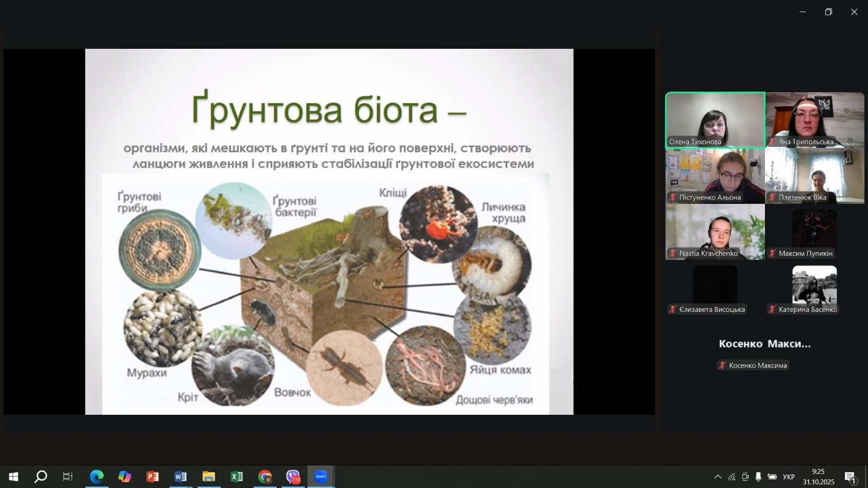Open Excel from the taskbar
Viewport: 868px width, 488px height.
tap(237, 477)
